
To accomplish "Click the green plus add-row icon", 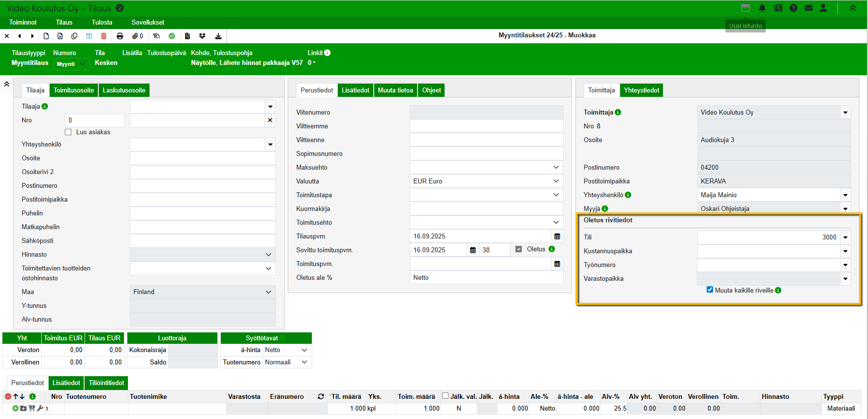I will 15,408.
